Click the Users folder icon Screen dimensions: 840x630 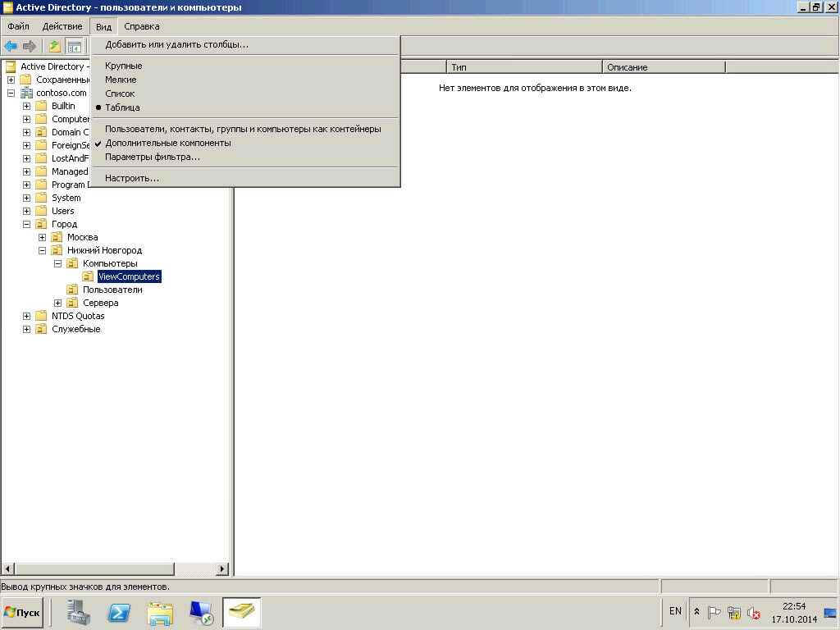(x=41, y=211)
